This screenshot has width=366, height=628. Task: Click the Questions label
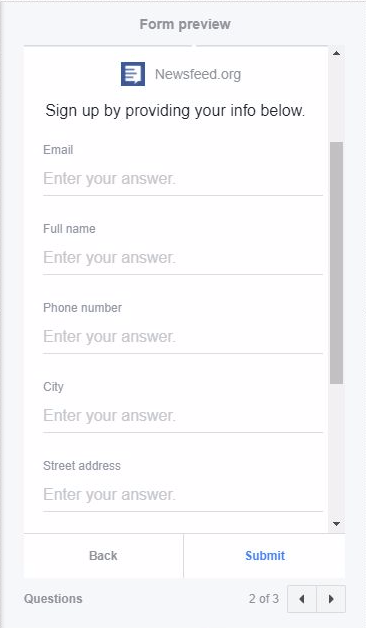53,599
